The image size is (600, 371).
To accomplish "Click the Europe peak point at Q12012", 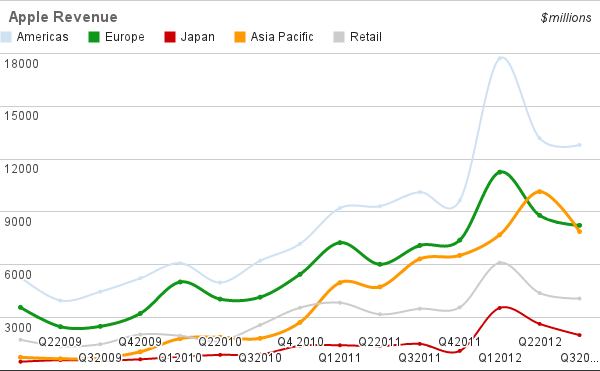I will pos(500,172).
